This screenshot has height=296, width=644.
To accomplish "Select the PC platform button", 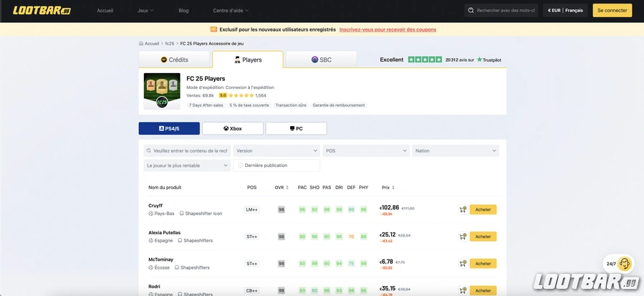I will 296,129.
